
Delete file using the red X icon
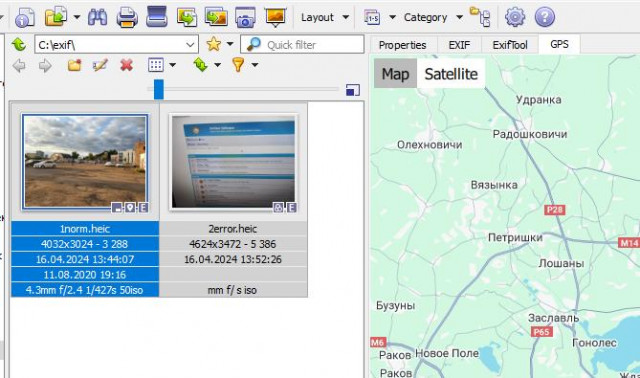click(127, 65)
